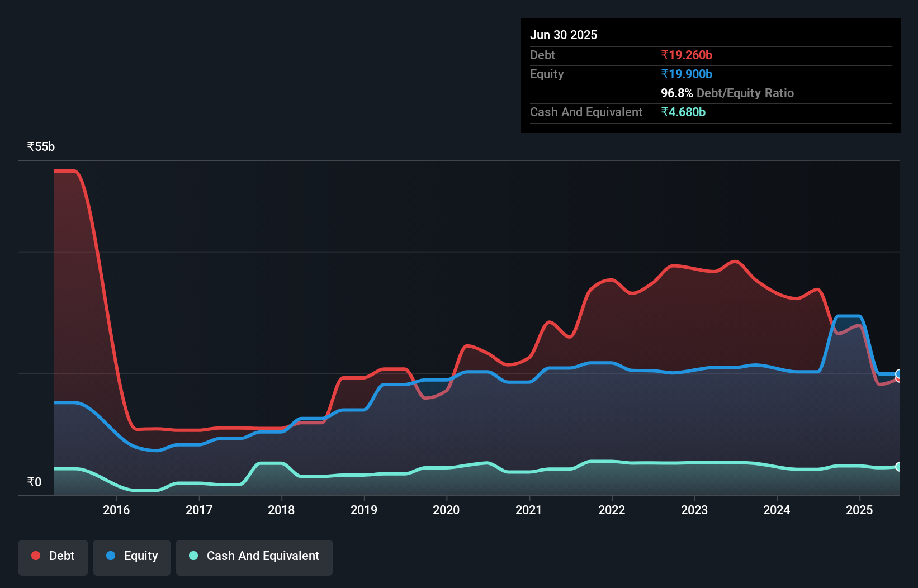
Task: Expand the Jun 30 2025 tooltip panel
Action: [x=564, y=35]
